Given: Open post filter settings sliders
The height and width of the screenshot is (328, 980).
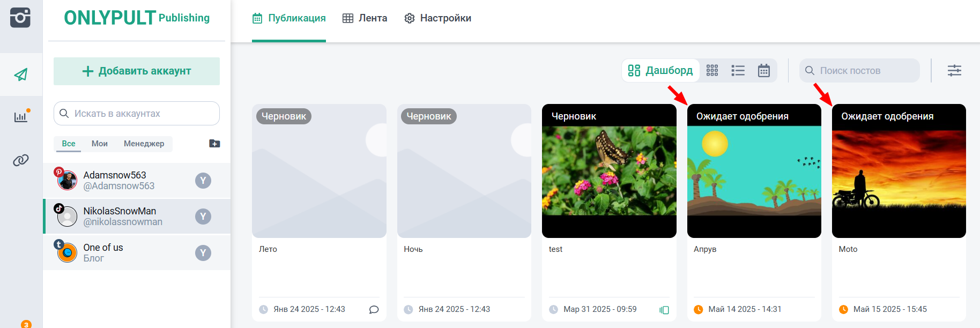Looking at the screenshot, I should [x=954, y=71].
